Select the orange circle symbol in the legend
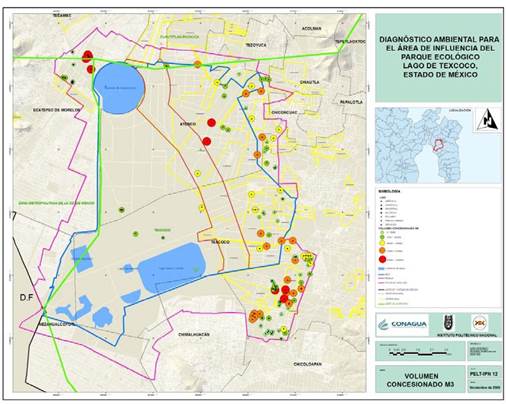506x404 pixels. pos(382,250)
